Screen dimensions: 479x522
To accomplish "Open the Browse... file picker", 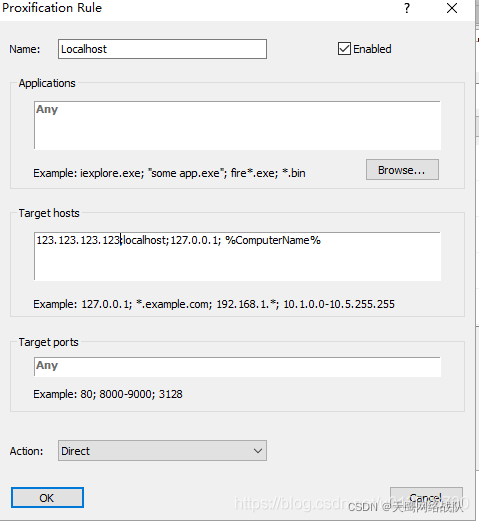I will coord(402,170).
